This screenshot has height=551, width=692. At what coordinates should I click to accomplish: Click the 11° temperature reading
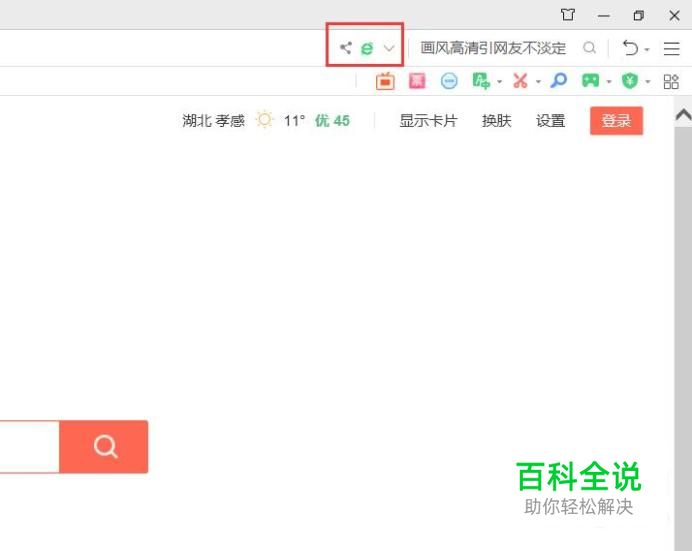[294, 120]
